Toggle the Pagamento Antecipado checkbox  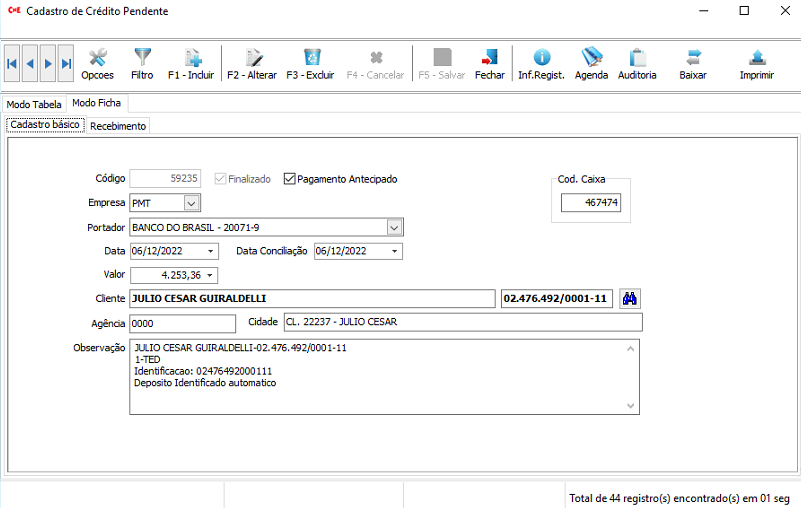(x=290, y=179)
